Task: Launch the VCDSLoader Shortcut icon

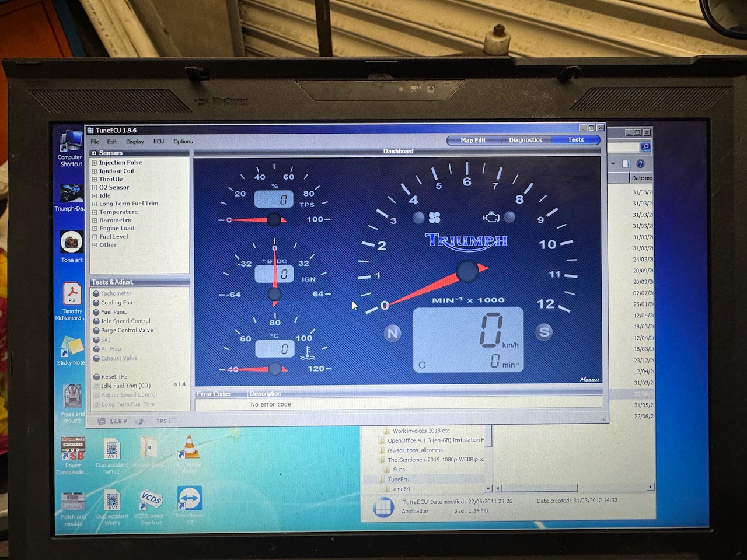Action: [151, 506]
